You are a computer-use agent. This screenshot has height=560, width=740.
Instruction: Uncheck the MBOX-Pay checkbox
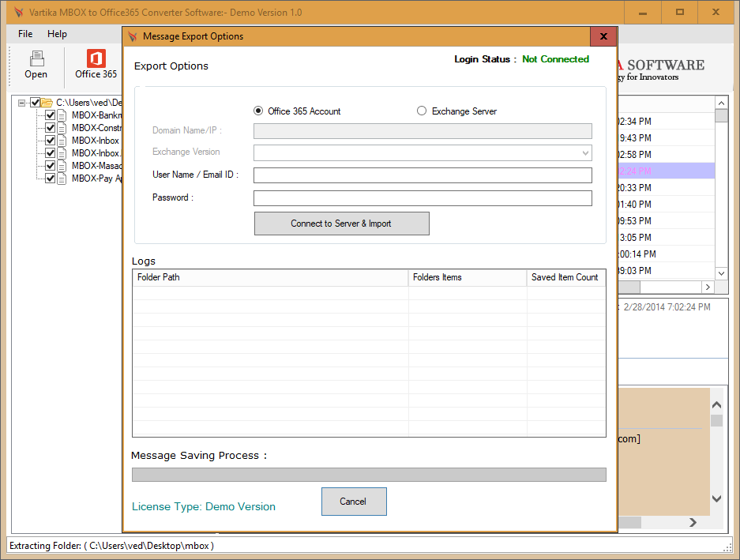50,179
